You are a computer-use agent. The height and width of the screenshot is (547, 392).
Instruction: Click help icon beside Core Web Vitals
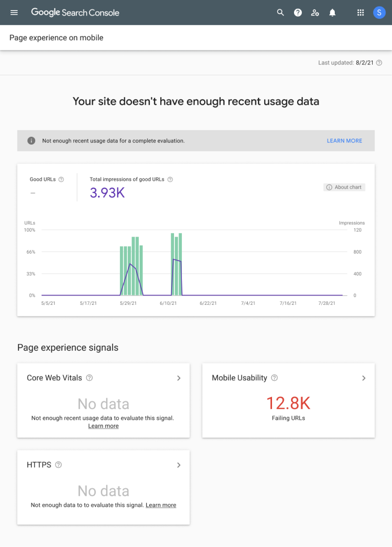click(90, 378)
